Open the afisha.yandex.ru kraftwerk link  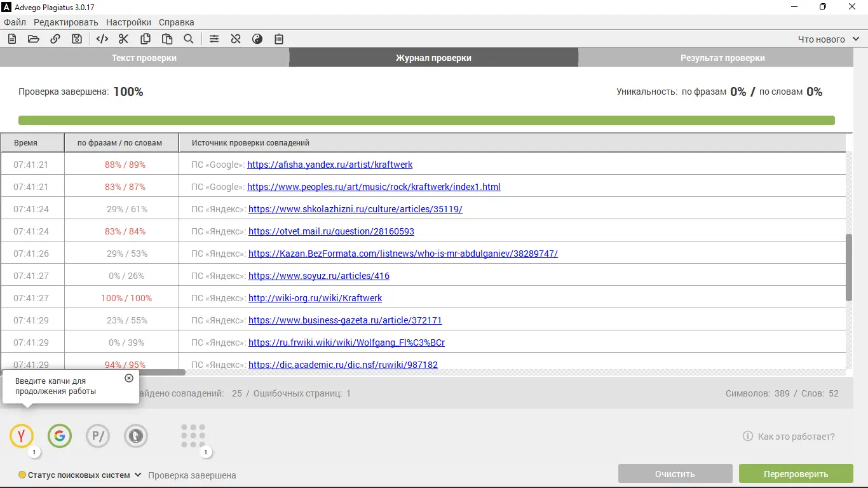[x=330, y=165]
